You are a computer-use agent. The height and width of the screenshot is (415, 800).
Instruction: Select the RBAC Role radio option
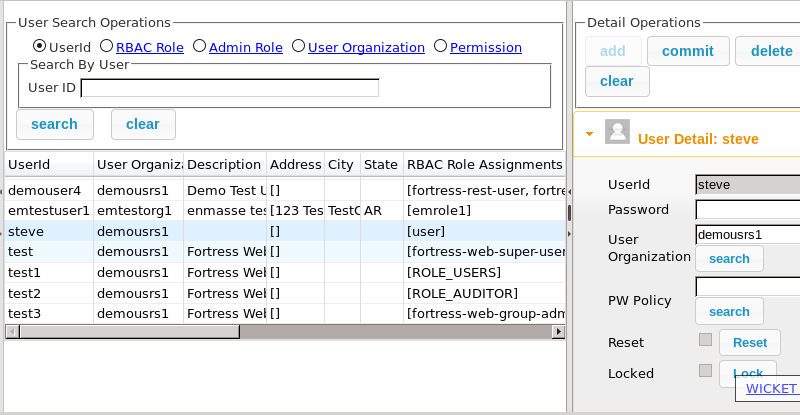click(x=106, y=46)
